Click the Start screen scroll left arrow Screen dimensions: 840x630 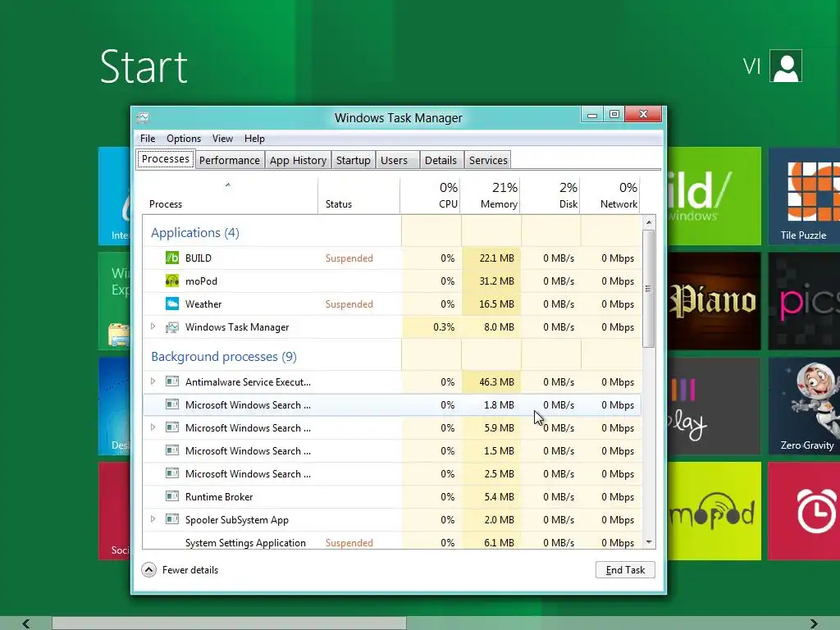pyautogui.click(x=25, y=623)
